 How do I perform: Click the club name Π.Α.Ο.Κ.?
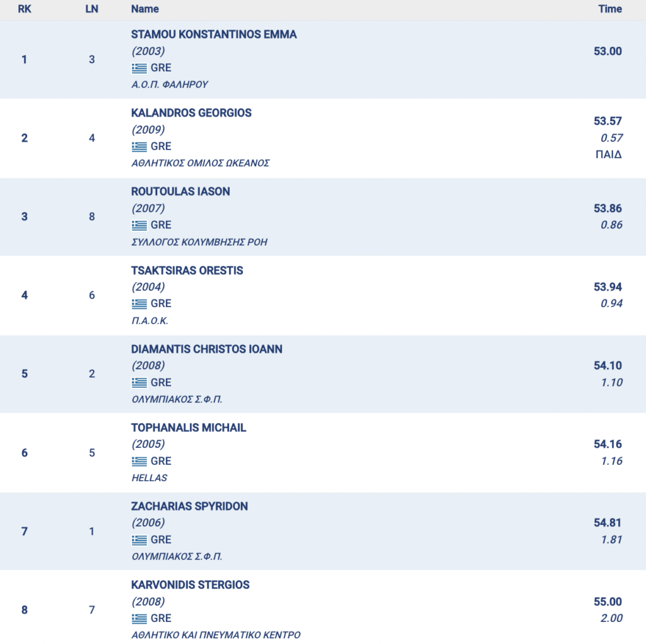point(150,320)
